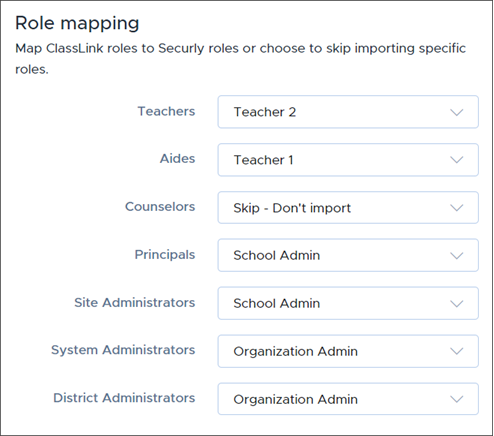The width and height of the screenshot is (494, 436).
Task: Click the chevron arrow for District Administrators
Action: (456, 399)
